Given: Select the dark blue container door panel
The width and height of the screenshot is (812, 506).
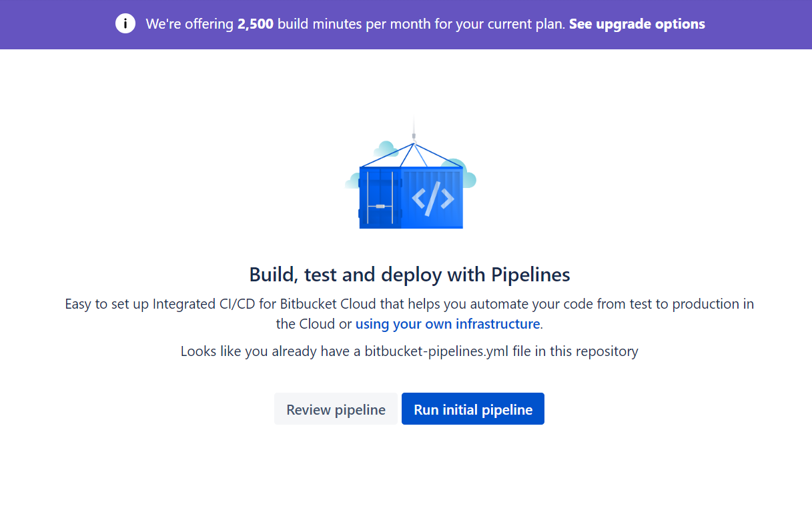Looking at the screenshot, I should (x=380, y=197).
